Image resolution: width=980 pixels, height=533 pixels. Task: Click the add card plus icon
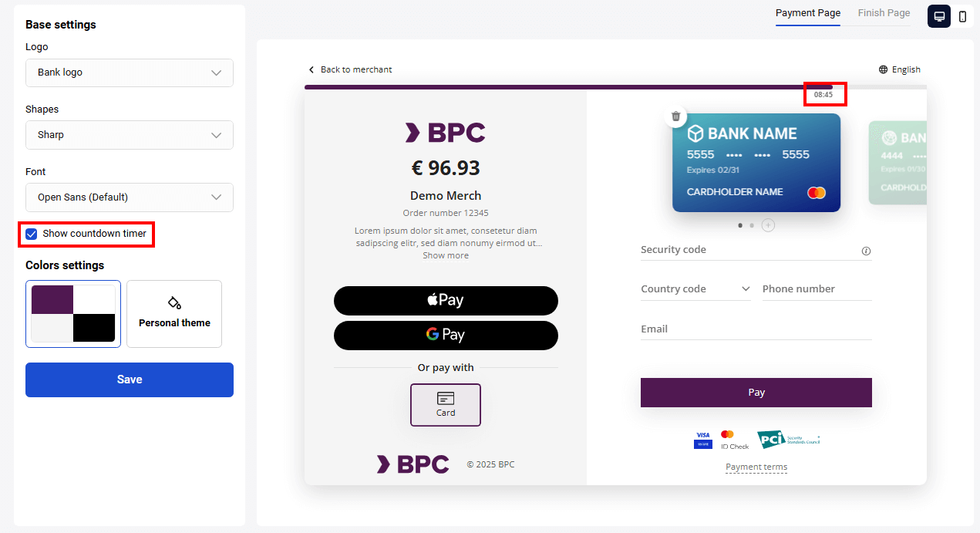[768, 225]
